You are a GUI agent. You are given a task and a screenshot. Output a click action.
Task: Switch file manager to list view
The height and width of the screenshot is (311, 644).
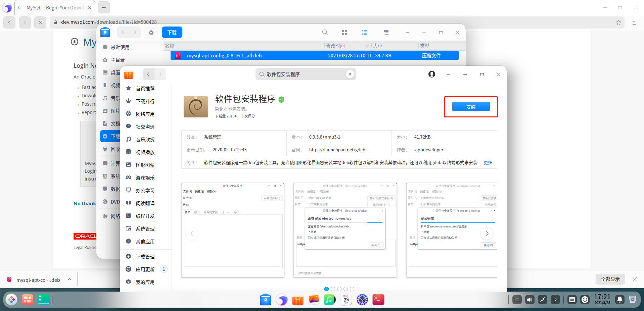tap(365, 33)
